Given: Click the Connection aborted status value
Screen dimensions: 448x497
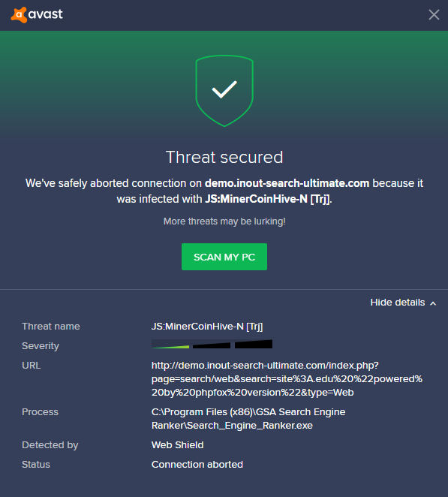Looking at the screenshot, I should coord(197,465).
